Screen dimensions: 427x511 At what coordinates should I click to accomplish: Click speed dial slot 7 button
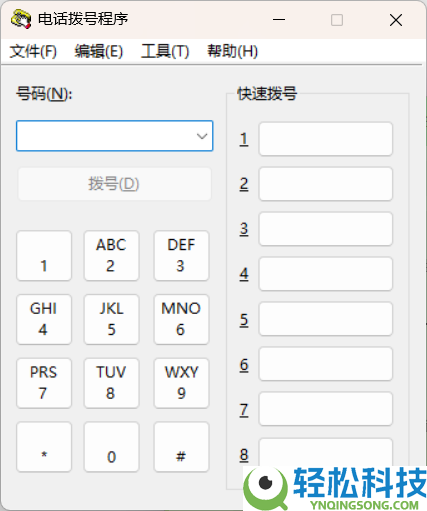(x=326, y=409)
